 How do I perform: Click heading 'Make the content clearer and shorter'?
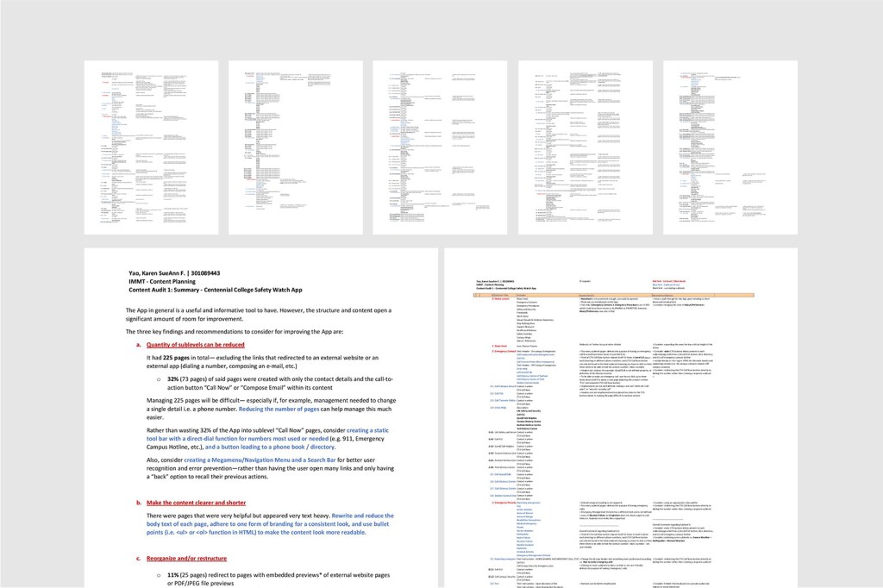(x=209, y=502)
